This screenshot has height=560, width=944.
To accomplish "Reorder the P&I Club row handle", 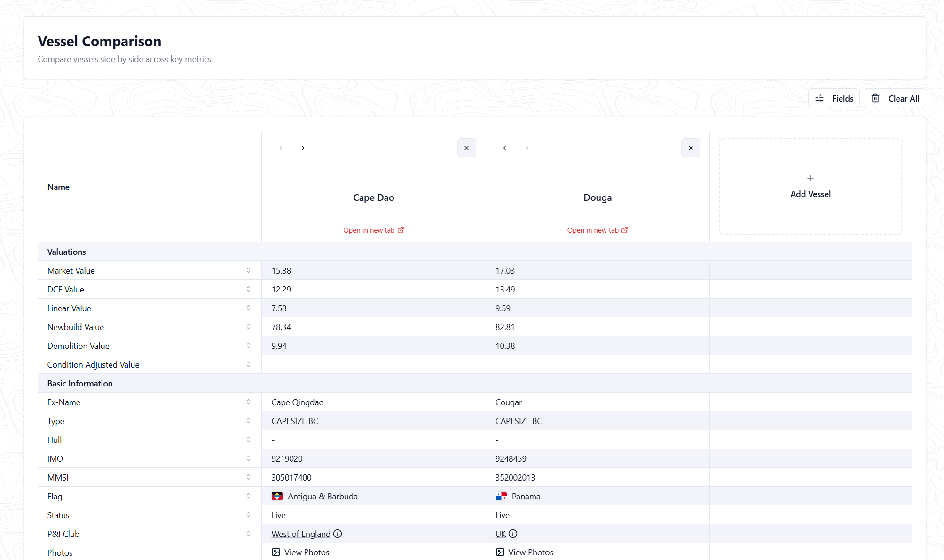I will 248,534.
